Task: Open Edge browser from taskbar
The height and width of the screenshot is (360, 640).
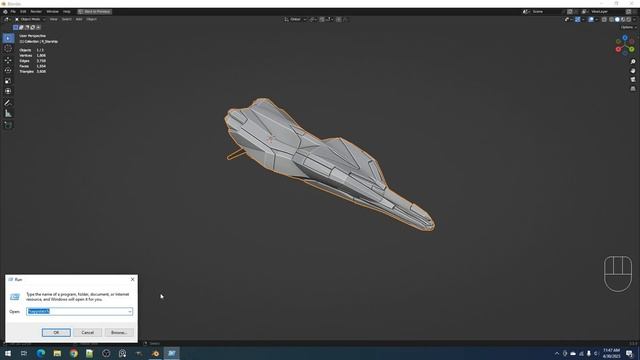Action: click(40, 353)
